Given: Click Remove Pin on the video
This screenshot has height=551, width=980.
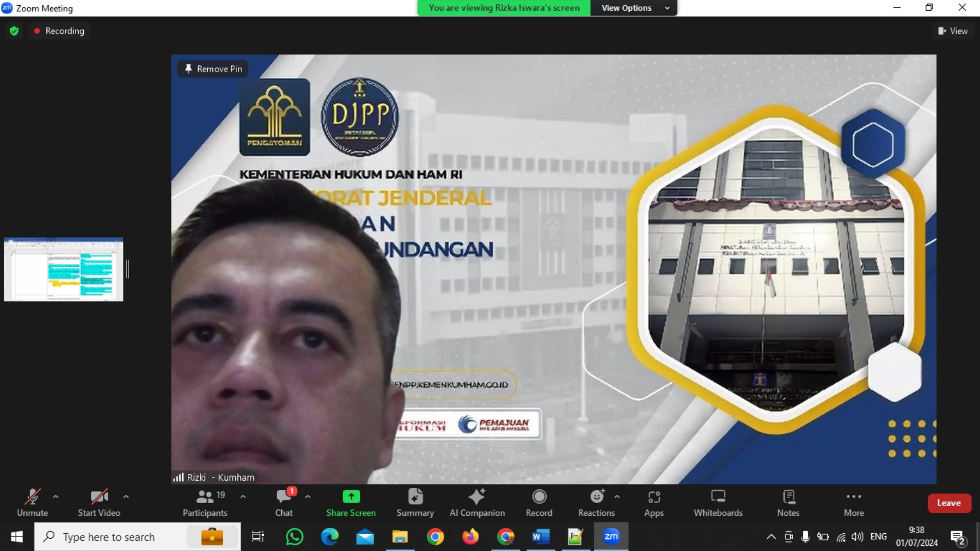Looking at the screenshot, I should pos(213,69).
